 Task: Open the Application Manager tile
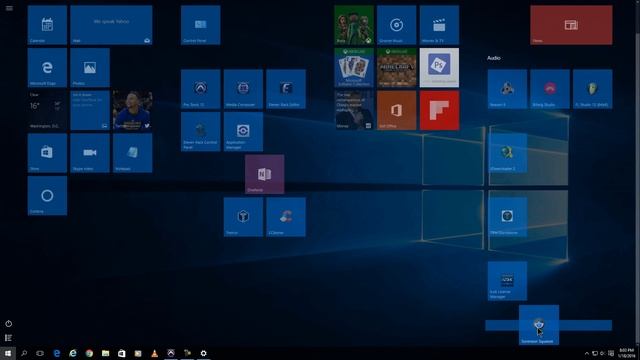[243, 131]
